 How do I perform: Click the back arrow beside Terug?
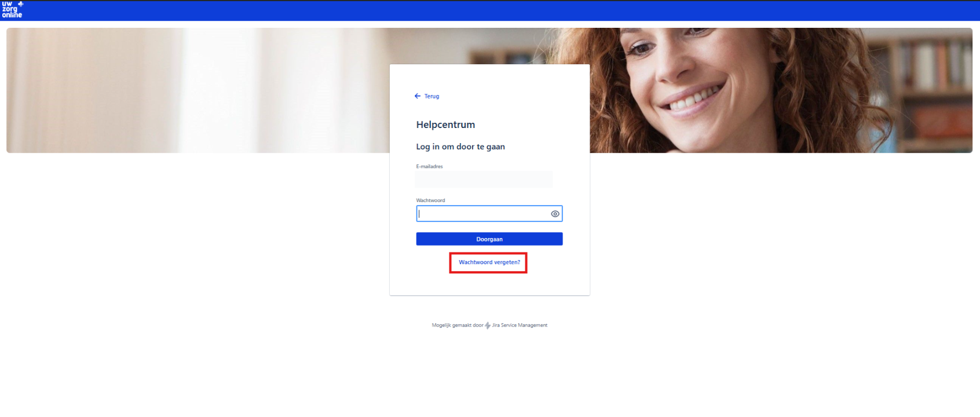coord(417,96)
